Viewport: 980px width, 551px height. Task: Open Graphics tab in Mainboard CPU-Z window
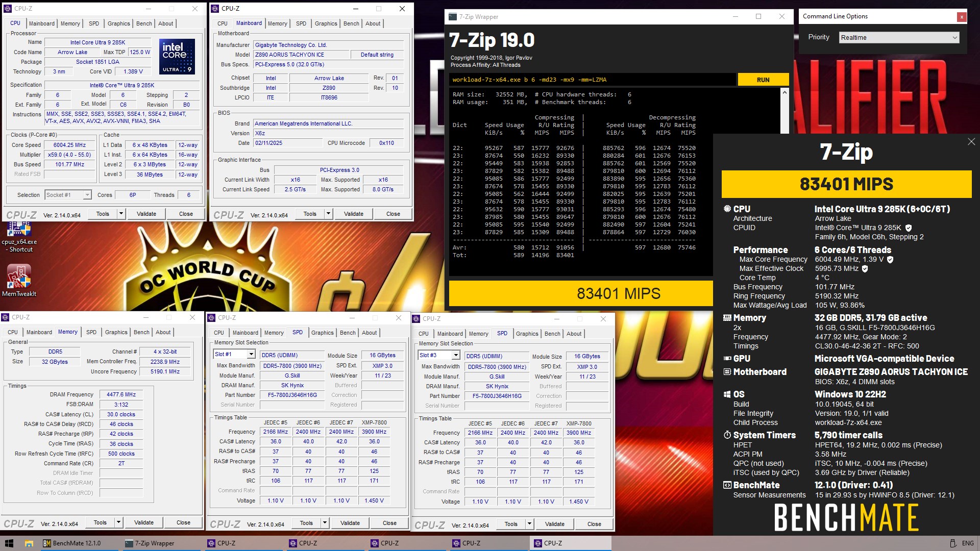[x=326, y=23]
